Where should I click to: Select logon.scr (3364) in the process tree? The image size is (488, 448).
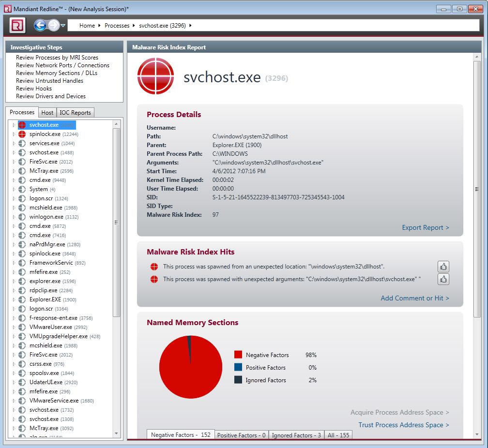click(x=48, y=309)
